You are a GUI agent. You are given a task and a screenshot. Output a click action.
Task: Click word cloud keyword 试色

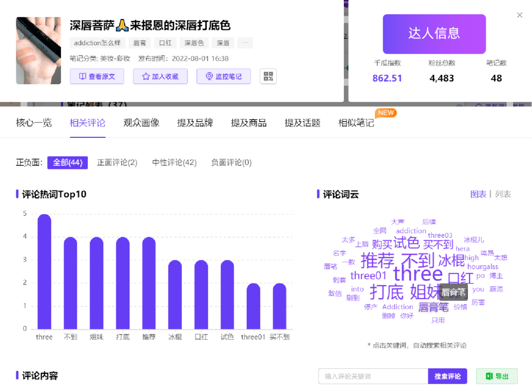406,243
